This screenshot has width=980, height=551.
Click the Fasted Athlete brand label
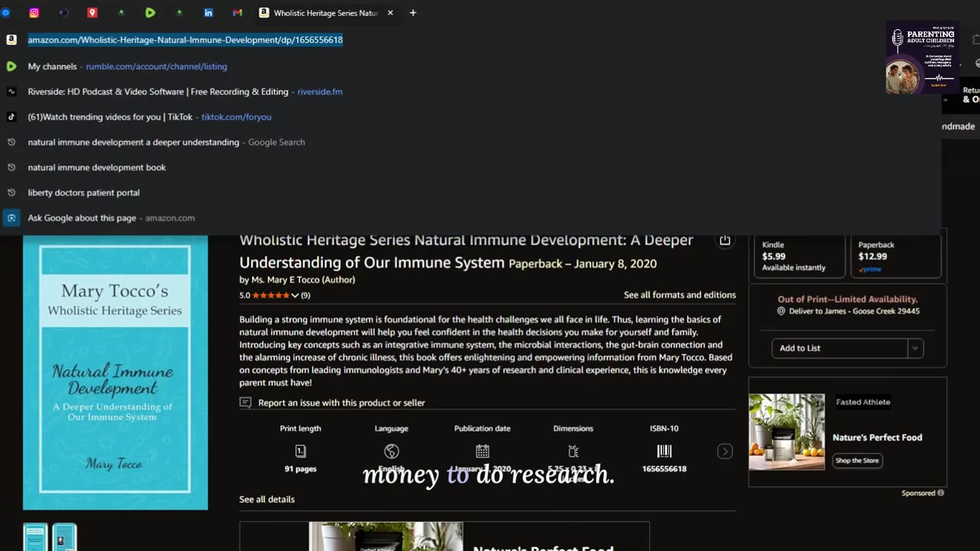coord(863,402)
